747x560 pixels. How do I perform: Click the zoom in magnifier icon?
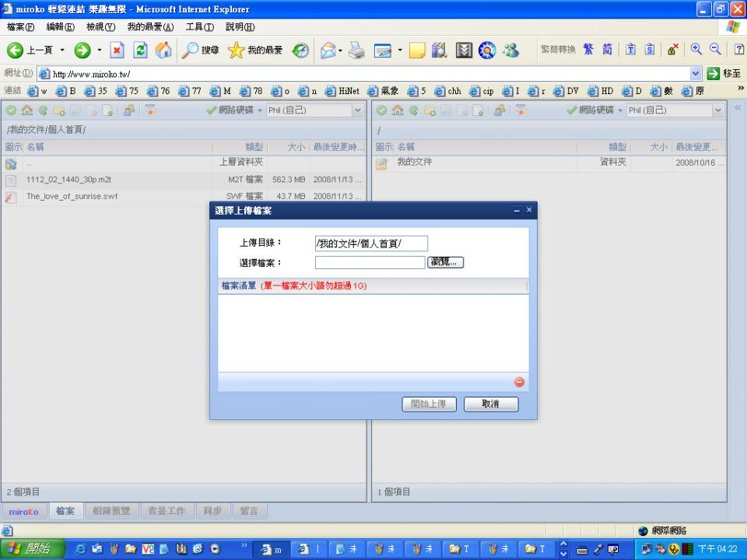pos(696,49)
